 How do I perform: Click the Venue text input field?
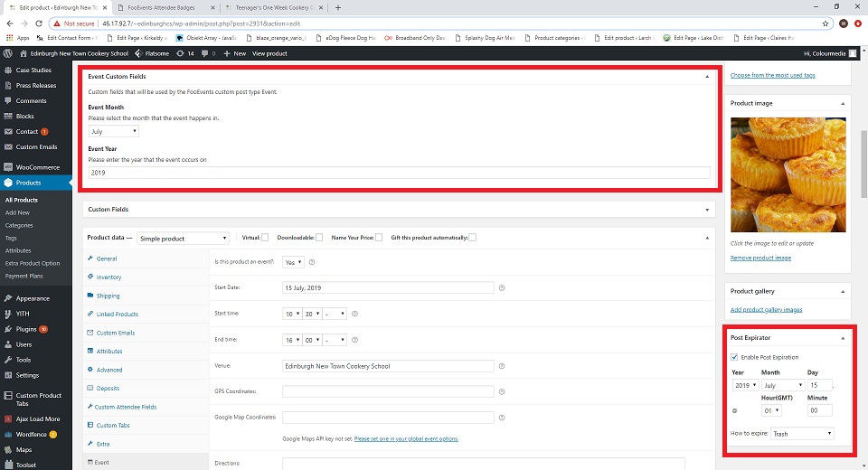click(x=388, y=366)
